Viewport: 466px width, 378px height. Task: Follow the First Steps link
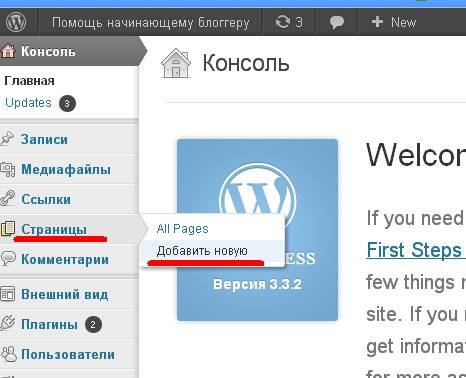pyautogui.click(x=414, y=250)
